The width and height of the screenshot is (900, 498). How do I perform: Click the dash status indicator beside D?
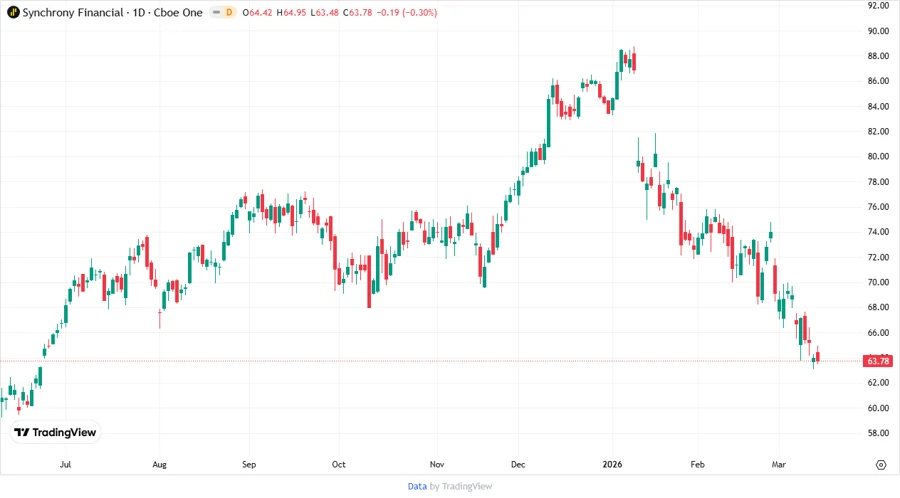216,12
